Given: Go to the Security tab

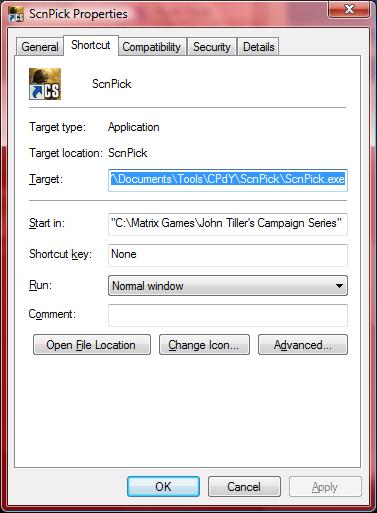Looking at the screenshot, I should pyautogui.click(x=212, y=47).
